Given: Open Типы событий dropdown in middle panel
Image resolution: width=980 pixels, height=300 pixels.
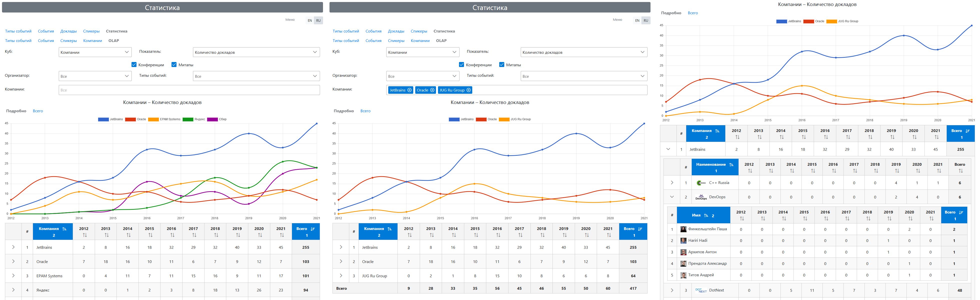Looking at the screenshot, I should pos(584,76).
